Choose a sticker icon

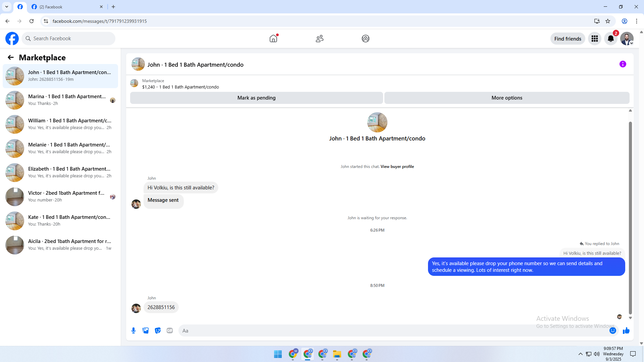[x=158, y=330]
